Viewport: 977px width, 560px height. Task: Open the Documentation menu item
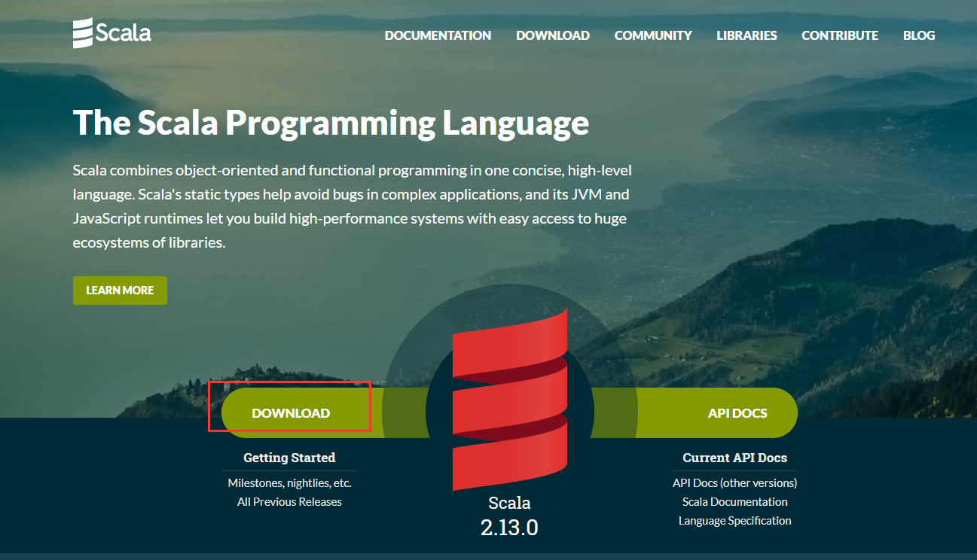[x=438, y=35]
